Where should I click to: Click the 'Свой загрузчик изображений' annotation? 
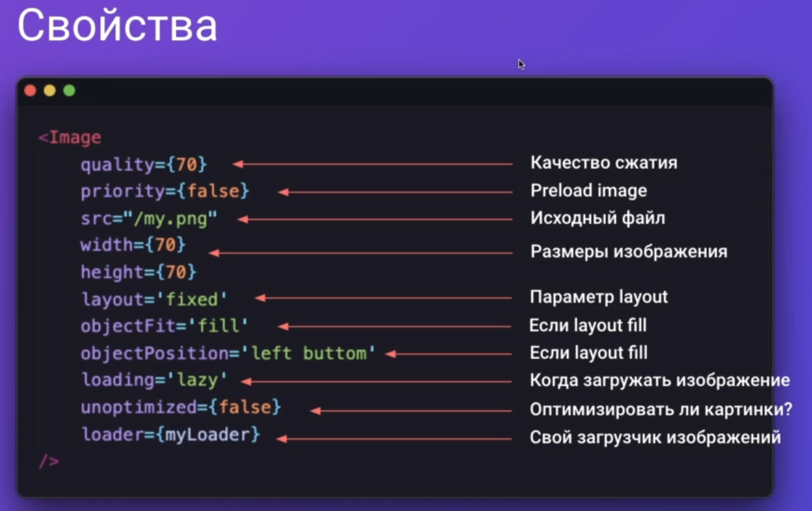coord(655,437)
